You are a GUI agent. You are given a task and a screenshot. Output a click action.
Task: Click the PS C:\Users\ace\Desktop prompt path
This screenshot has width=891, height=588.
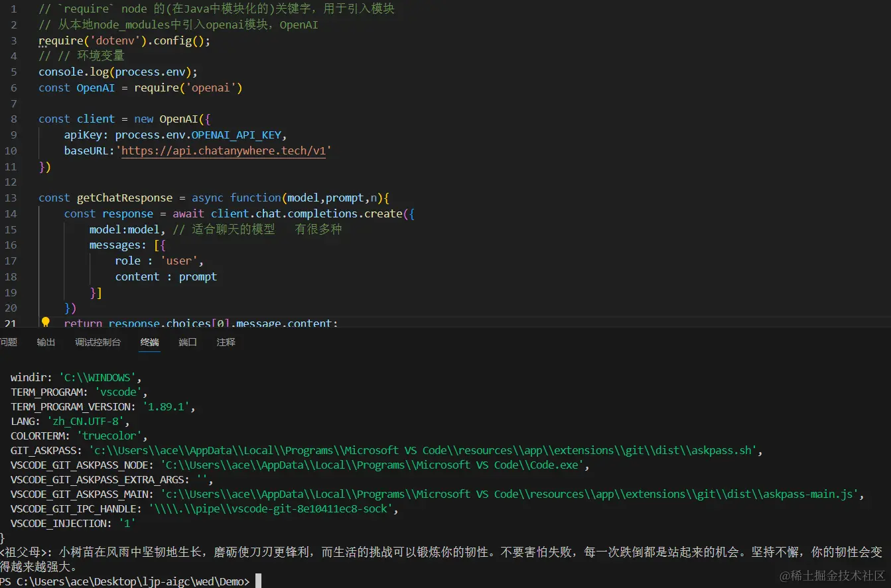point(125,581)
